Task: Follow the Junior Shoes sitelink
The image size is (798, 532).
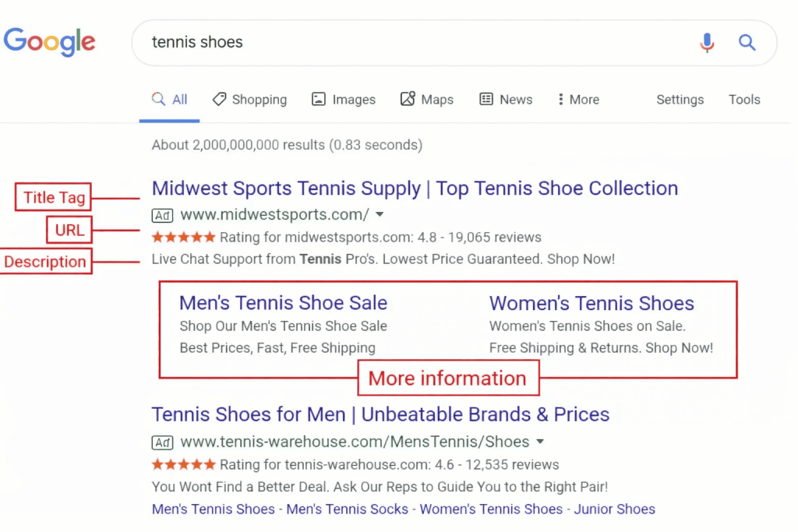Action: point(614,509)
